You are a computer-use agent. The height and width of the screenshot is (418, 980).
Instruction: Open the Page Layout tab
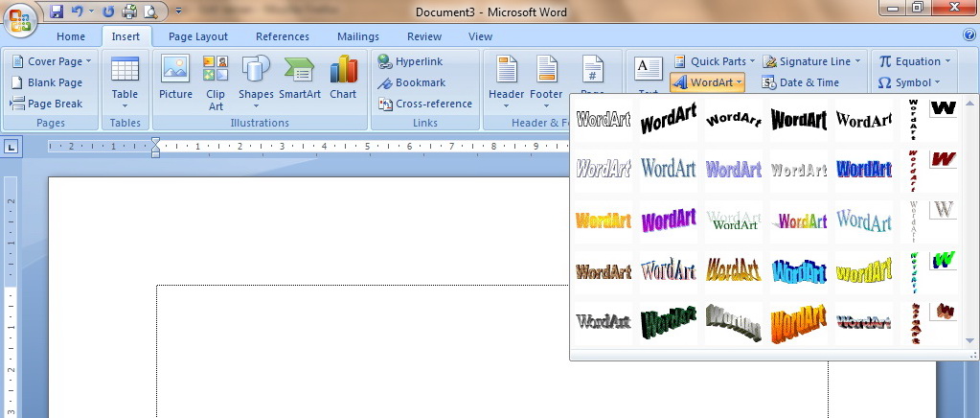click(x=198, y=36)
